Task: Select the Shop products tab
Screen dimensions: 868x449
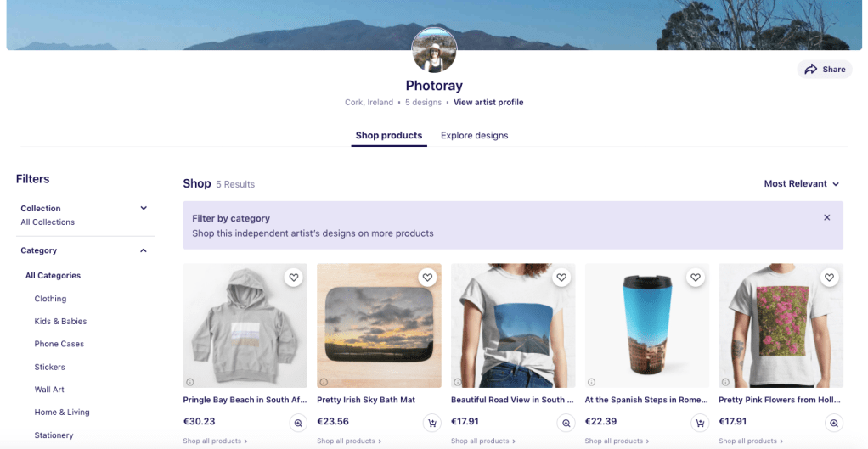Action: click(x=389, y=136)
